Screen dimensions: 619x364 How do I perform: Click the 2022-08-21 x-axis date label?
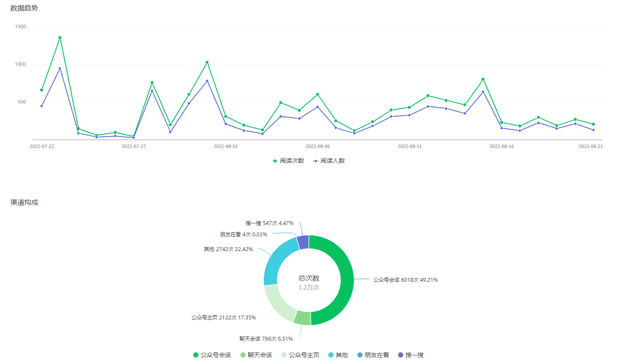[591, 146]
